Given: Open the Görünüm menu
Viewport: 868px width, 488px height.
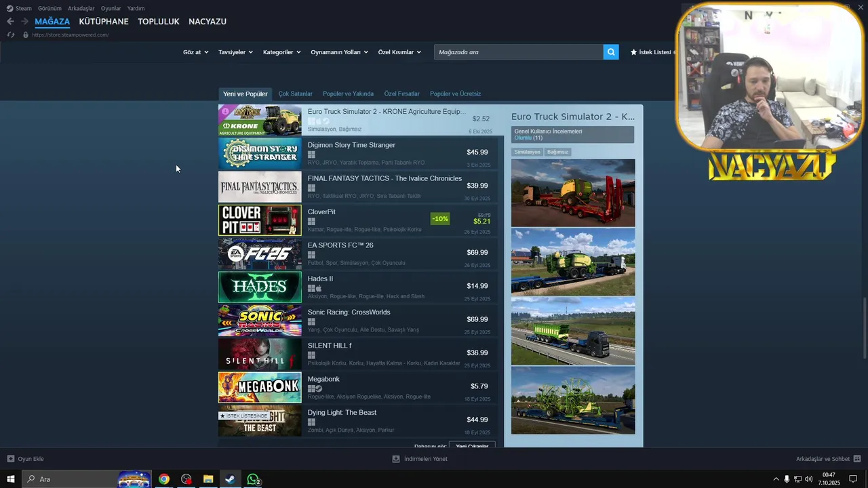Looking at the screenshot, I should [x=50, y=9].
